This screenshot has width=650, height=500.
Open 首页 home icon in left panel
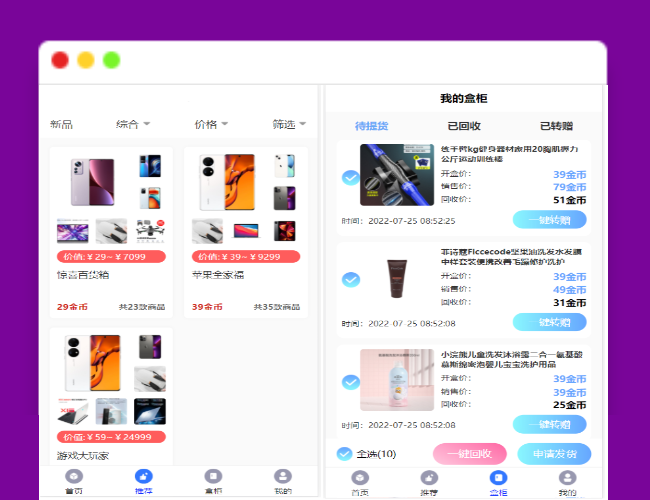click(x=74, y=476)
